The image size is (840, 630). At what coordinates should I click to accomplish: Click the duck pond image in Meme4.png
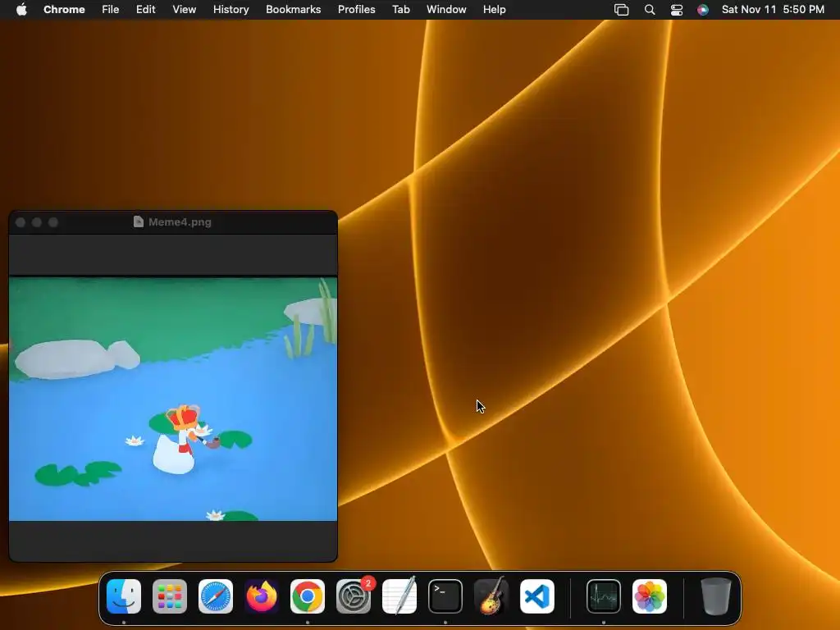coord(173,399)
